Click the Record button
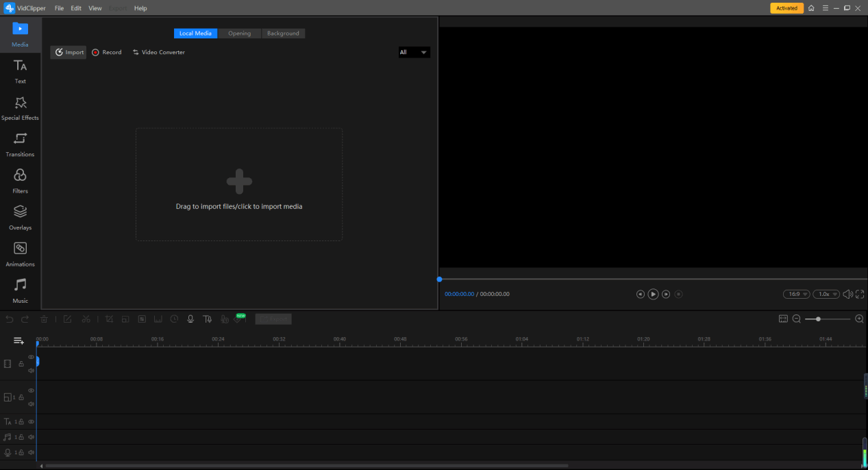The width and height of the screenshot is (868, 470). 107,53
